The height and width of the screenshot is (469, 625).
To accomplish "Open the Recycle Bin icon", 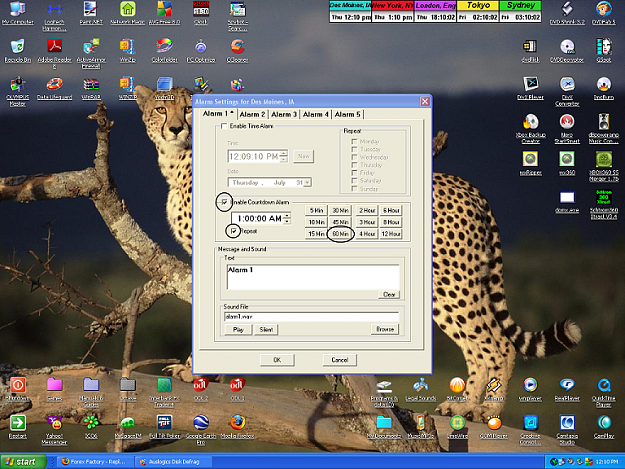I will tap(18, 51).
